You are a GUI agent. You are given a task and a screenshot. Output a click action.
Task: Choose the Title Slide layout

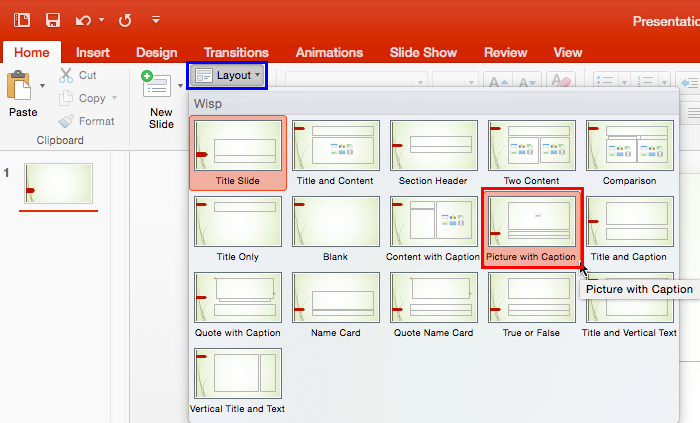238,153
